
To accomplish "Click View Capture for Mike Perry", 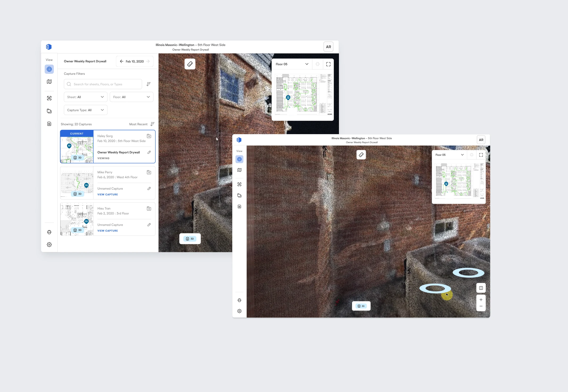I will (x=107, y=195).
